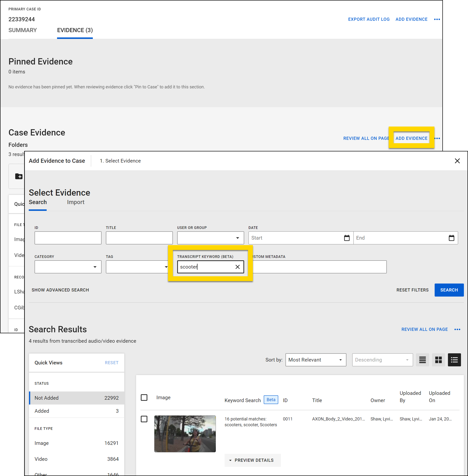
Task: Open Search Results more options menu
Action: 457,329
